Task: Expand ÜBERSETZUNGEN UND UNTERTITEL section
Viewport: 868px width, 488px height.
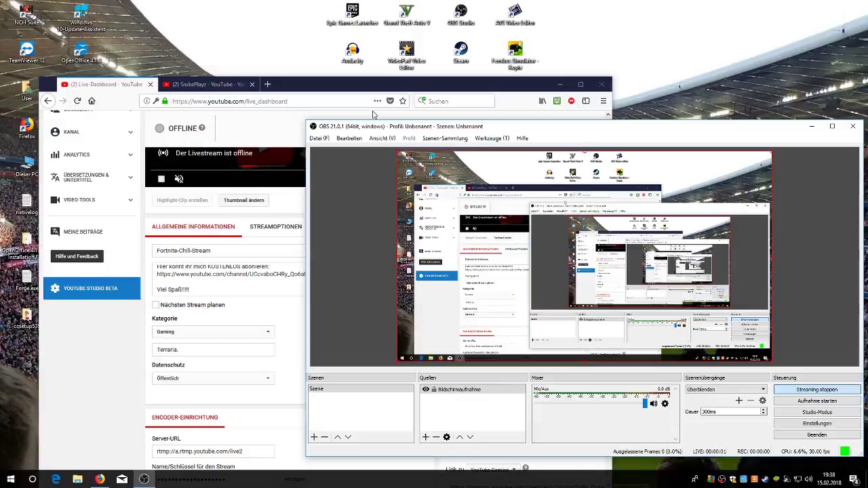Action: (92, 177)
